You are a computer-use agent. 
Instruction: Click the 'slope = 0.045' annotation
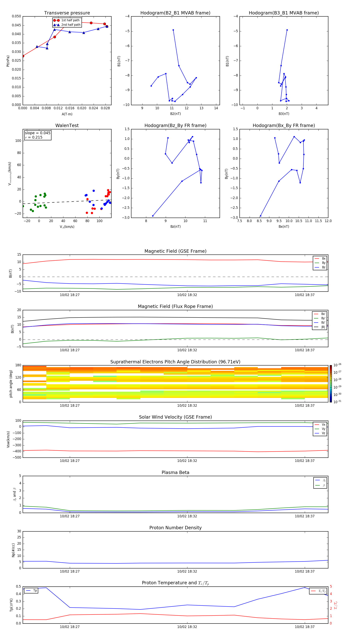pyautogui.click(x=37, y=133)
